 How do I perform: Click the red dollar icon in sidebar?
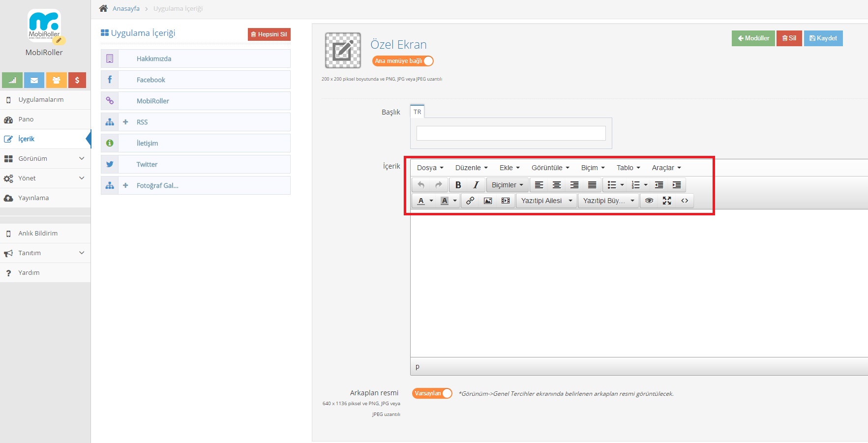point(77,80)
